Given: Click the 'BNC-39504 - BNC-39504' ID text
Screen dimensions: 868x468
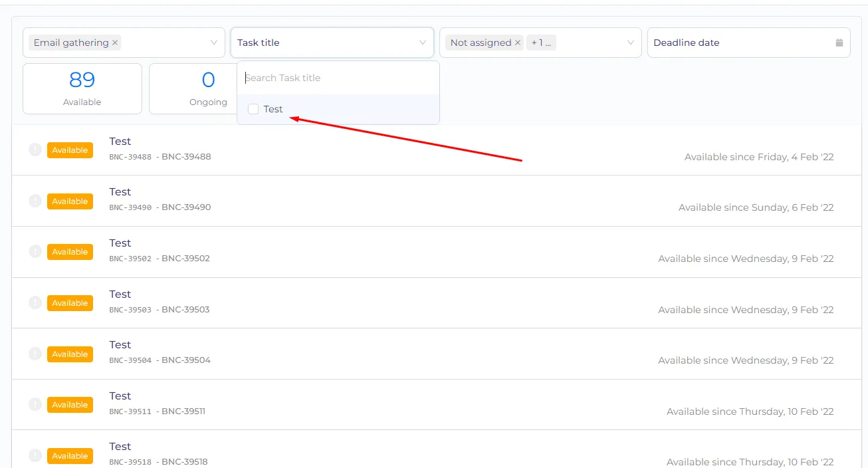Looking at the screenshot, I should click(160, 360).
